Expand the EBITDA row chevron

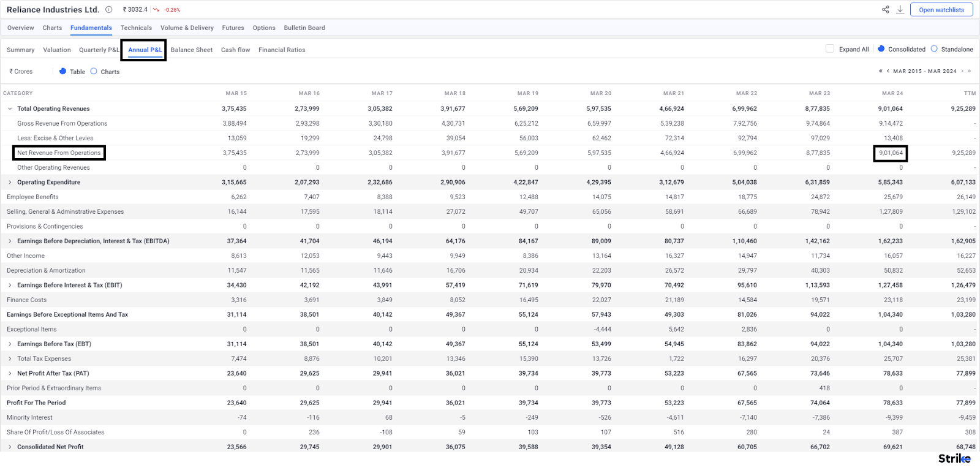[10, 241]
